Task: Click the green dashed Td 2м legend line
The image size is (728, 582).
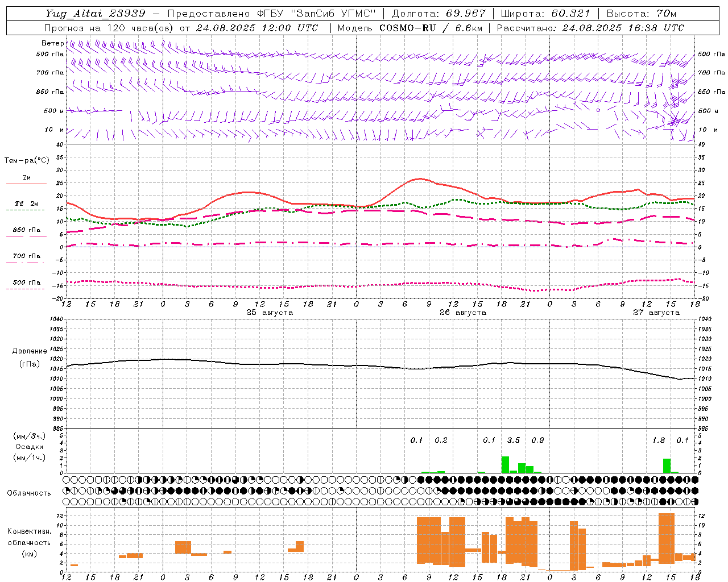Action: [x=25, y=210]
